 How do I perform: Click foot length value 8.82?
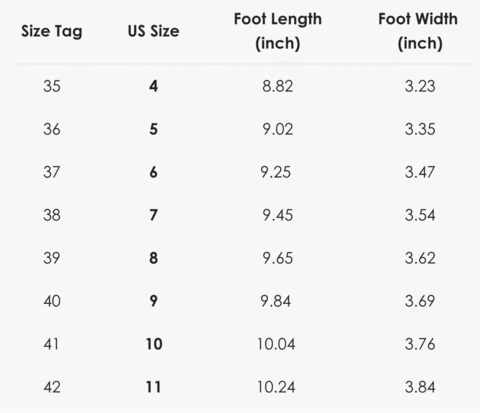pos(277,86)
